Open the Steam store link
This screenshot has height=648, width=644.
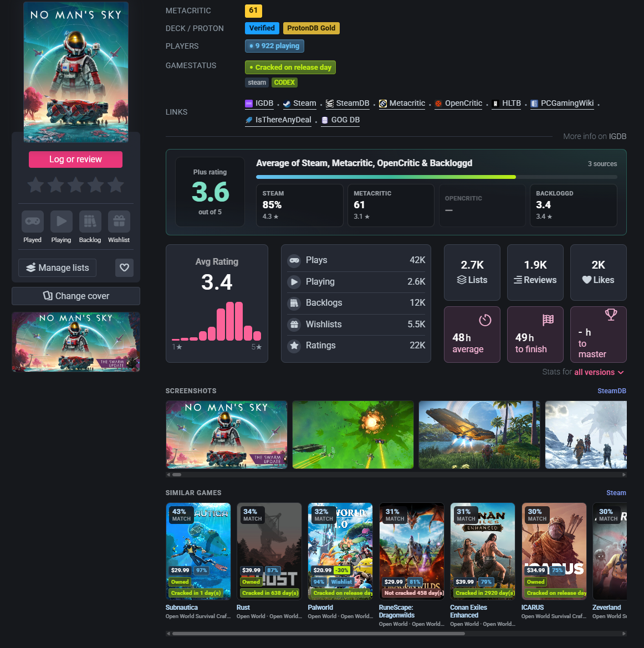(299, 104)
